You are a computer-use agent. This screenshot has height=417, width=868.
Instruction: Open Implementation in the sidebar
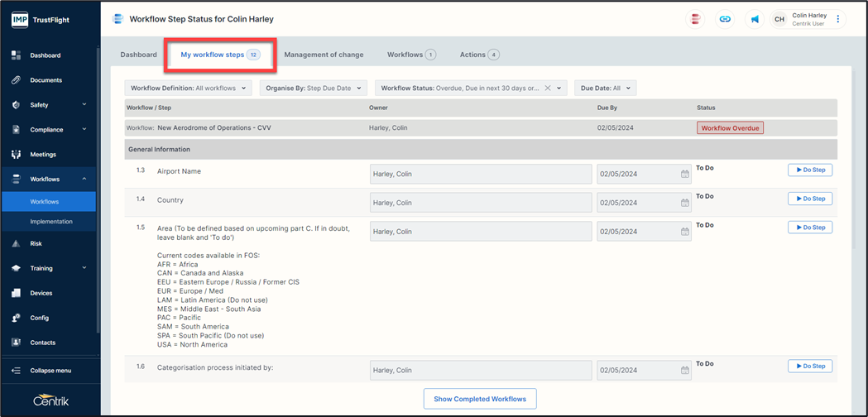pyautogui.click(x=51, y=222)
